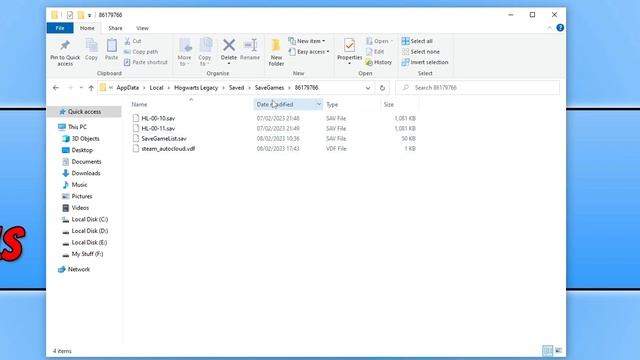
Task: Switch to the Share ribbon tab
Action: (115, 28)
